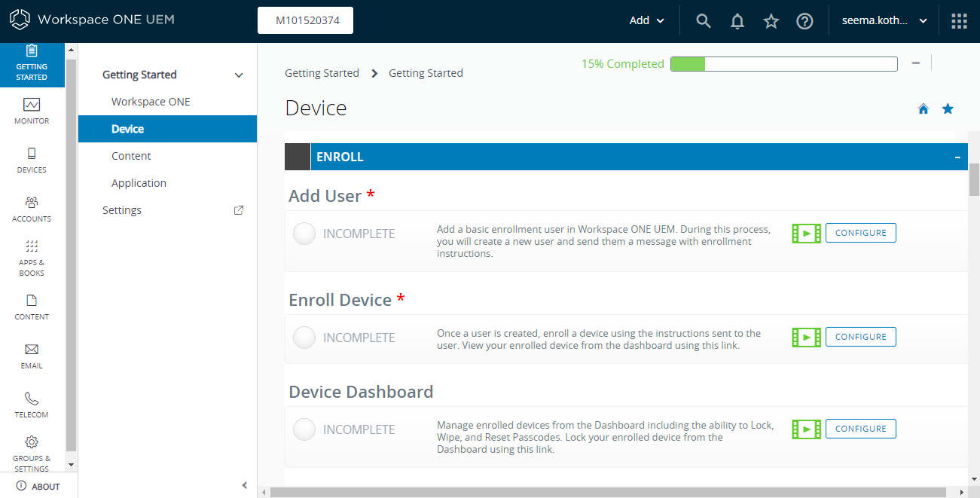Screen dimensions: 980x498
Task: Select Application menu item
Action: pos(139,183)
